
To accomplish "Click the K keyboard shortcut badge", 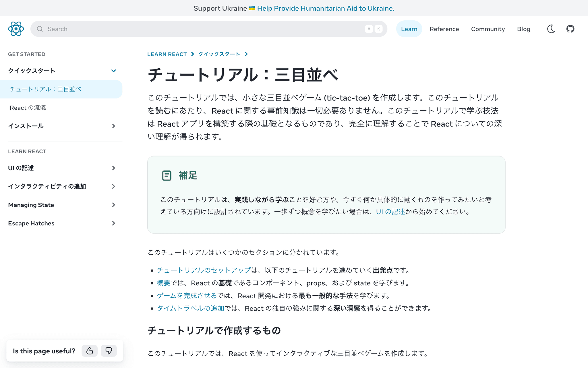I will click(378, 29).
